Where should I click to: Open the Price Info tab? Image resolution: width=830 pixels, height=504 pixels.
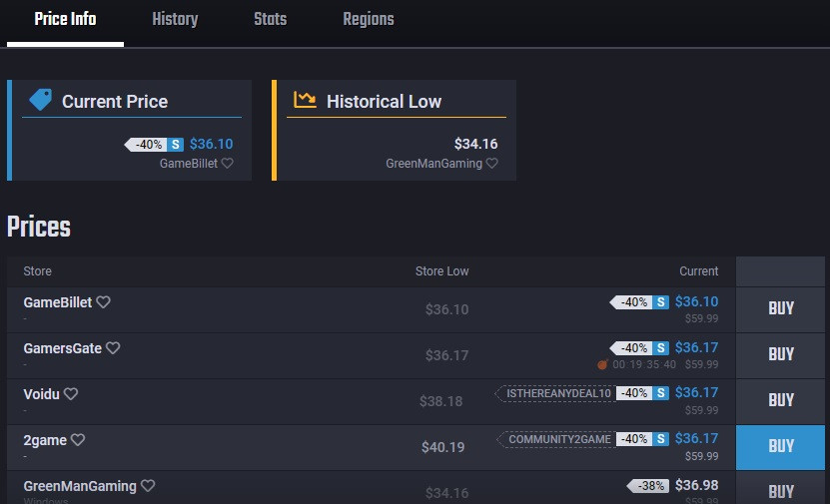[x=65, y=20]
